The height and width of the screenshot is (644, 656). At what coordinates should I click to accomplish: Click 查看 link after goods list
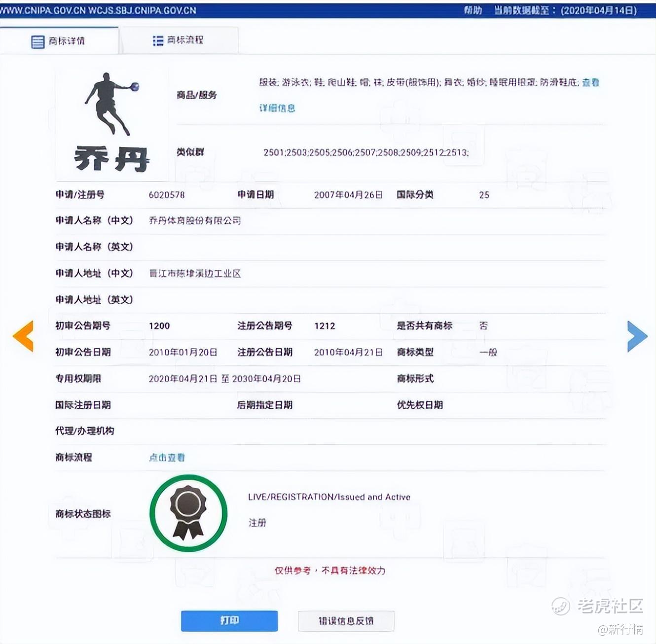tap(590, 82)
